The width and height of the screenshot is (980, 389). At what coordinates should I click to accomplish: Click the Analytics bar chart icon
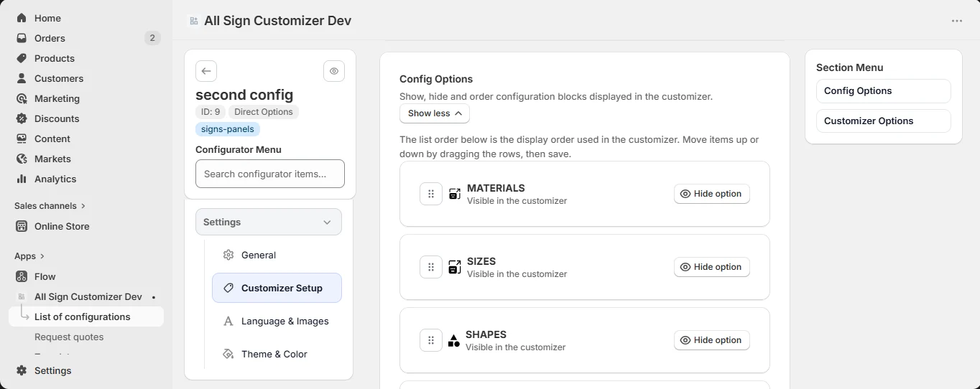(22, 179)
